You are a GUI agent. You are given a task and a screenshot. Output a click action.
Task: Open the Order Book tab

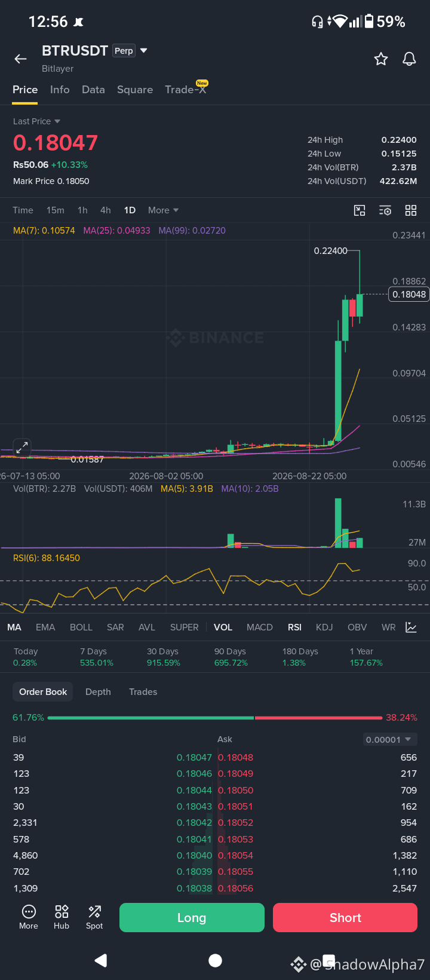(43, 692)
